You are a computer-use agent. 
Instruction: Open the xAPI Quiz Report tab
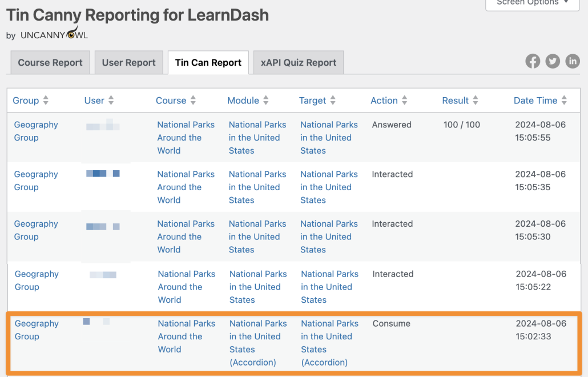tap(298, 63)
